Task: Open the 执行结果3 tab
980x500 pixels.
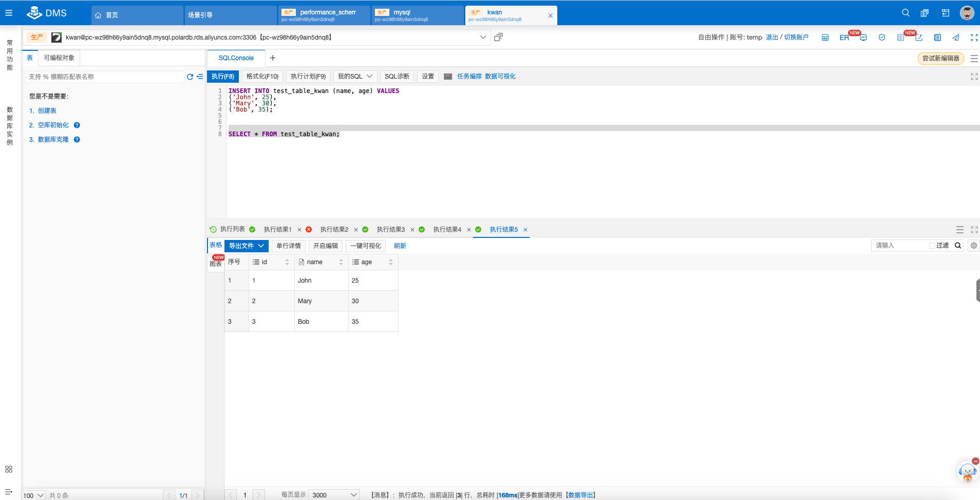Action: [x=391, y=230]
